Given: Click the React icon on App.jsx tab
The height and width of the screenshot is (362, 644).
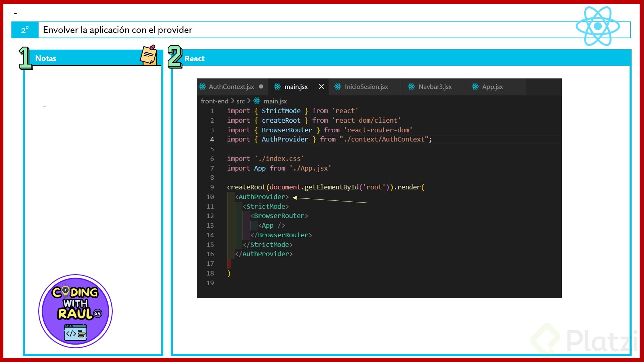Looking at the screenshot, I should click(x=475, y=87).
